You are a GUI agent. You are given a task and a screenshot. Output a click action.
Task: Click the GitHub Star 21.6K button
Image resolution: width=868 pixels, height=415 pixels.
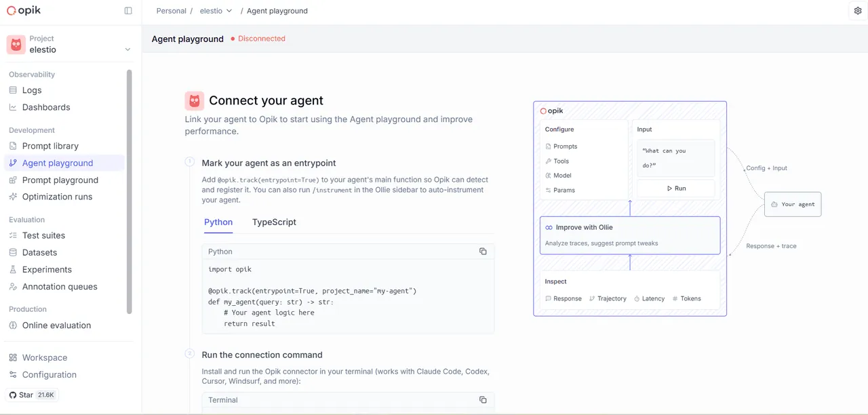[x=33, y=395]
